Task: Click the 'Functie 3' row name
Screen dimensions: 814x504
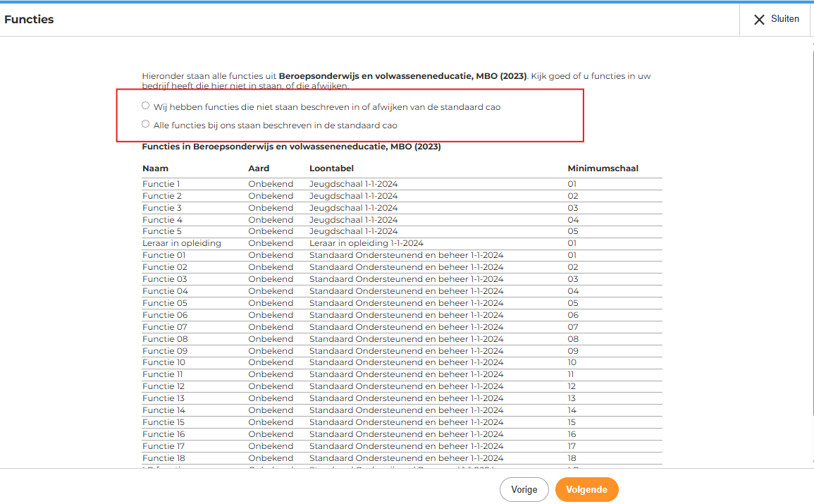Action: pos(162,208)
